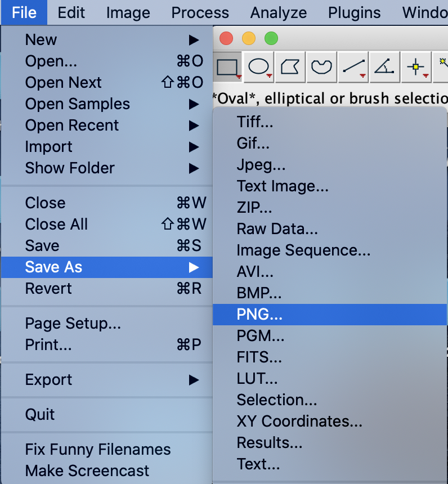Choose Make Screencast menu item

click(x=107, y=471)
